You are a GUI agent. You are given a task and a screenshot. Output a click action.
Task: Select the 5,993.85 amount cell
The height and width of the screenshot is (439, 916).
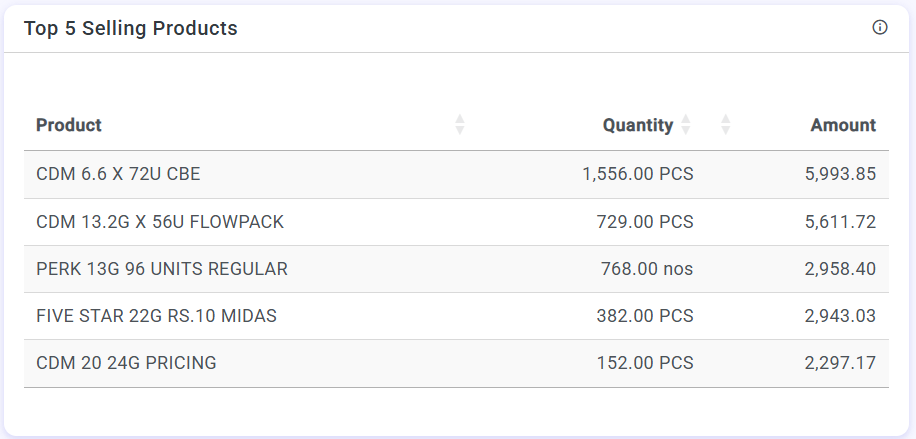click(840, 174)
